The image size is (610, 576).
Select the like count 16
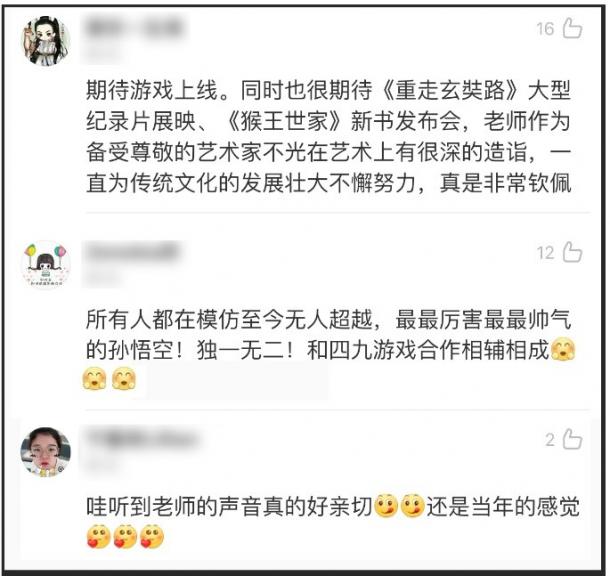[x=545, y=29]
